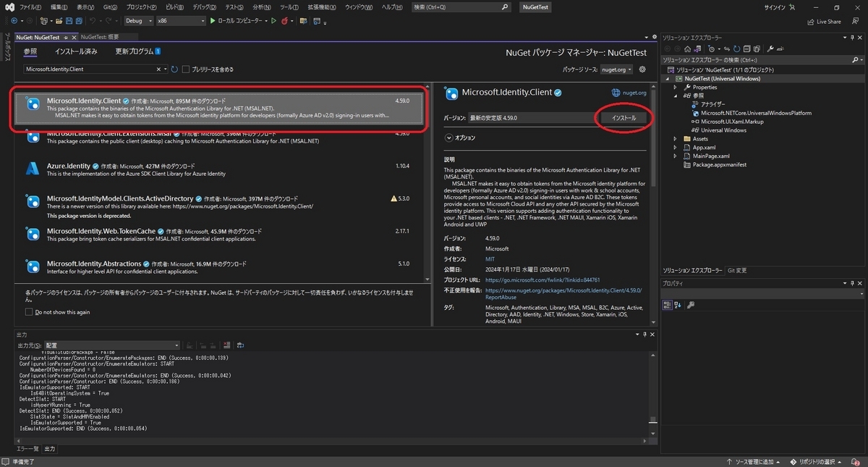The width and height of the screenshot is (868, 467).
Task: Expand the Options section chevron
Action: click(449, 137)
